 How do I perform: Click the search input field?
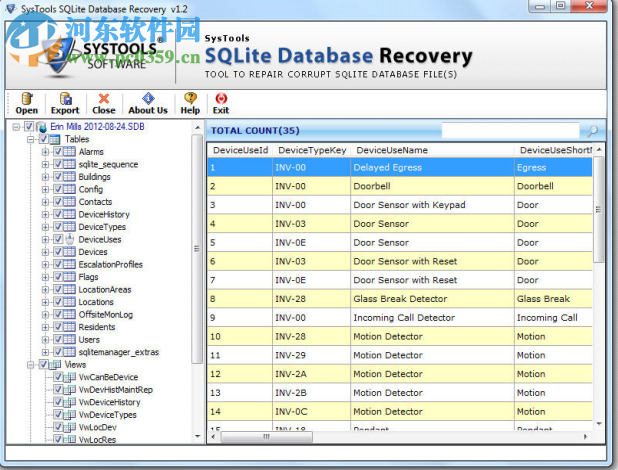click(x=510, y=131)
